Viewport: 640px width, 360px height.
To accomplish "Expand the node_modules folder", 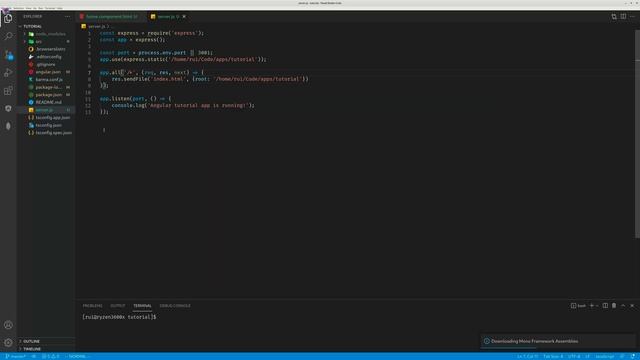I will click(47, 34).
